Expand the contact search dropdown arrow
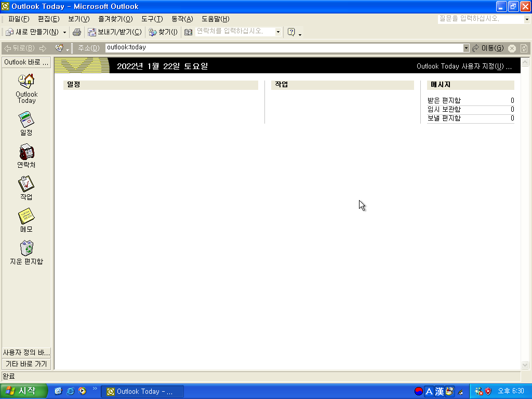 [278, 32]
